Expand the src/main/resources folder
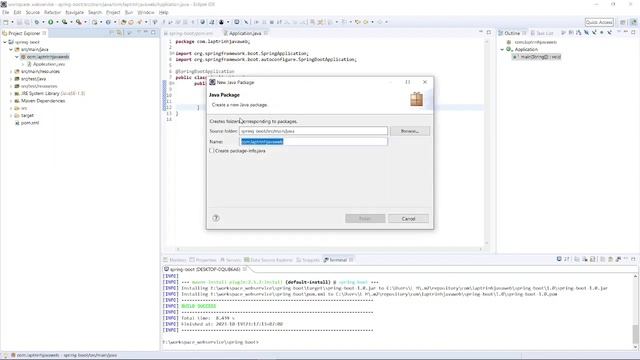Image resolution: width=640 pixels, height=360 pixels. click(11, 71)
